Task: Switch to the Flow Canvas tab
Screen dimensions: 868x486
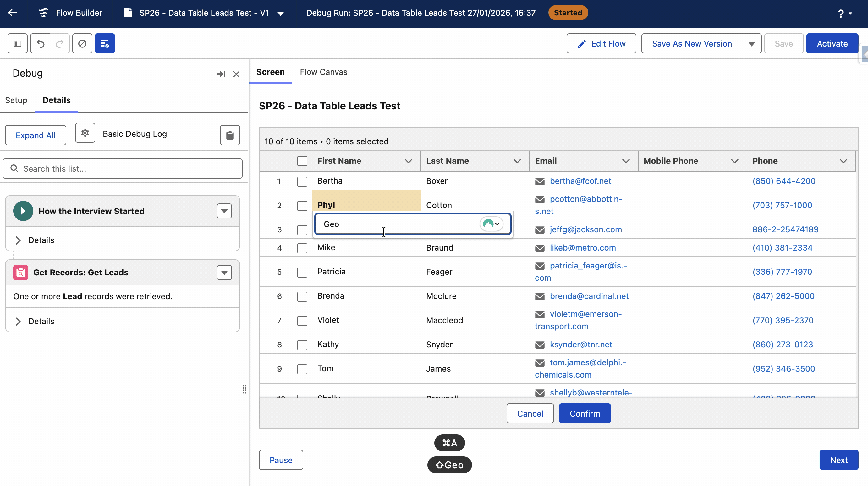Action: pyautogui.click(x=323, y=72)
